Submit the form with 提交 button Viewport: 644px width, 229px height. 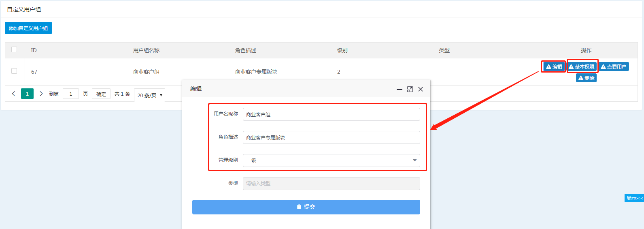306,207
